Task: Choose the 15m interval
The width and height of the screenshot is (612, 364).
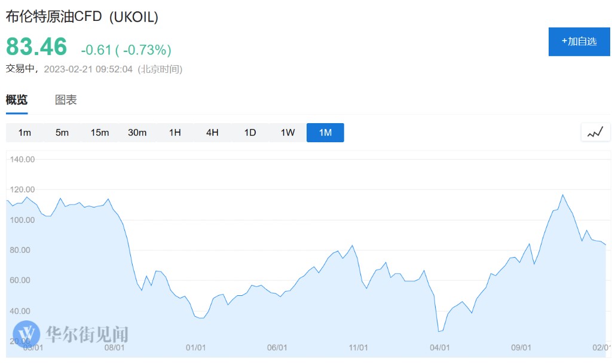Action: pos(100,133)
